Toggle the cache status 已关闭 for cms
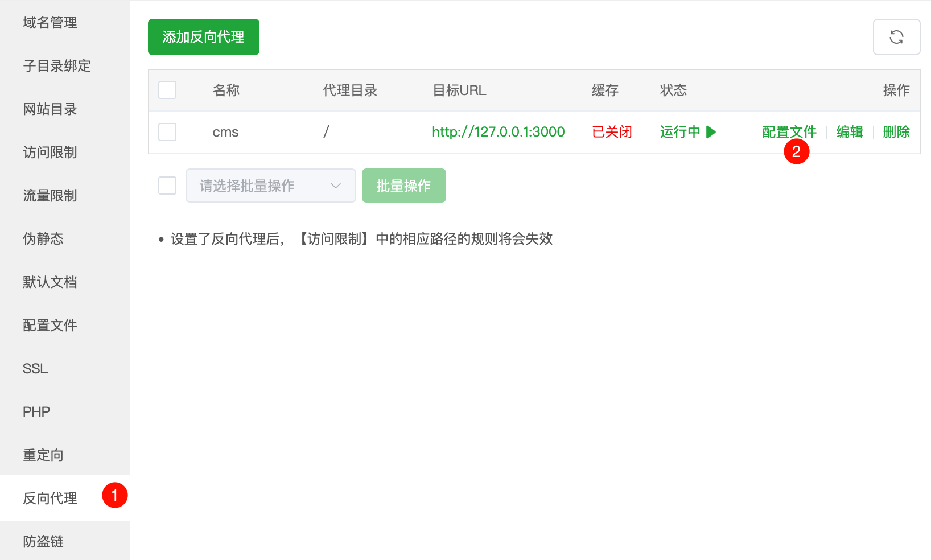 click(611, 131)
